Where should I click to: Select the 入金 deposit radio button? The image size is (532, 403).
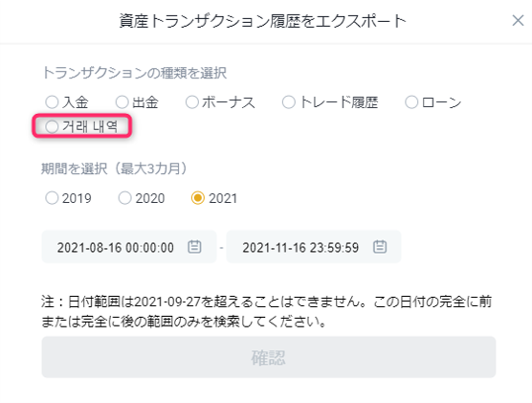coord(52,101)
